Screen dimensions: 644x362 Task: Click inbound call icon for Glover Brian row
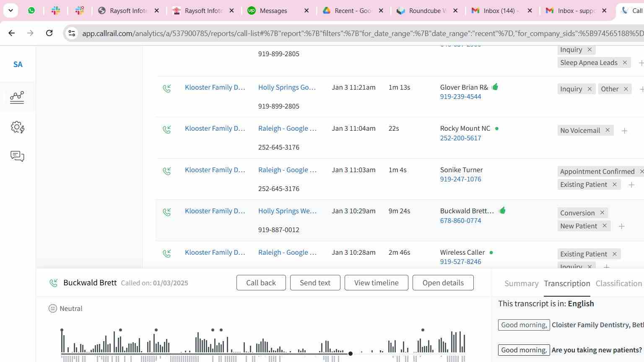(x=167, y=88)
